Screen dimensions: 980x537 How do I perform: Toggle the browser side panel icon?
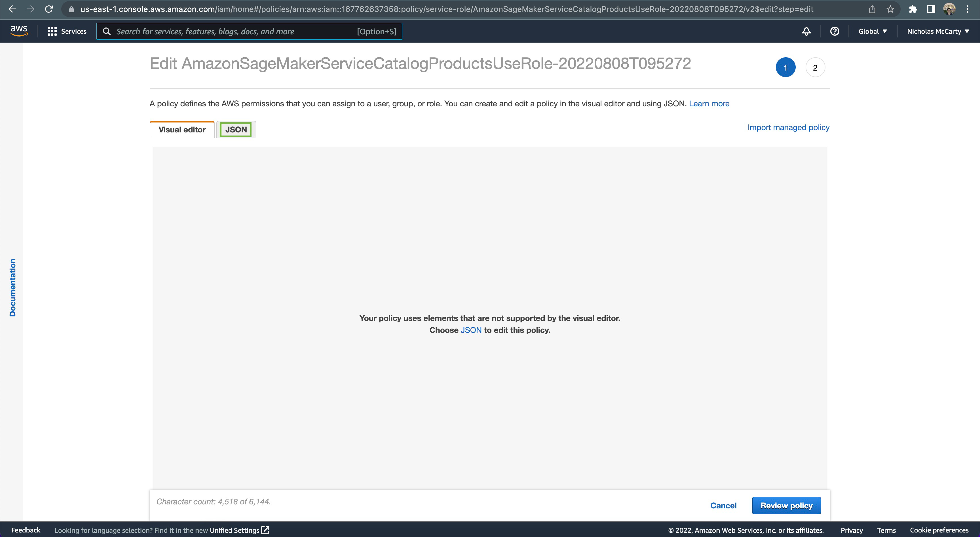pos(931,9)
